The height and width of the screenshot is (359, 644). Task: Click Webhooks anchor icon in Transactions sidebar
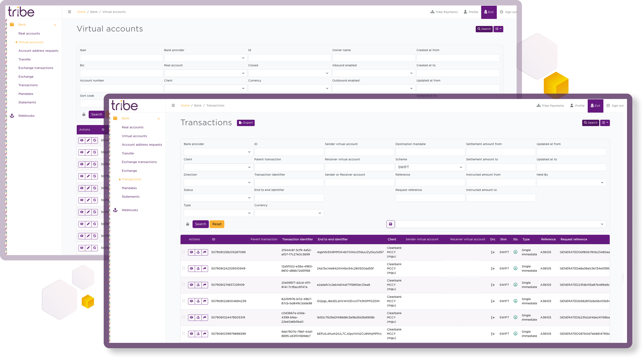[x=115, y=210]
